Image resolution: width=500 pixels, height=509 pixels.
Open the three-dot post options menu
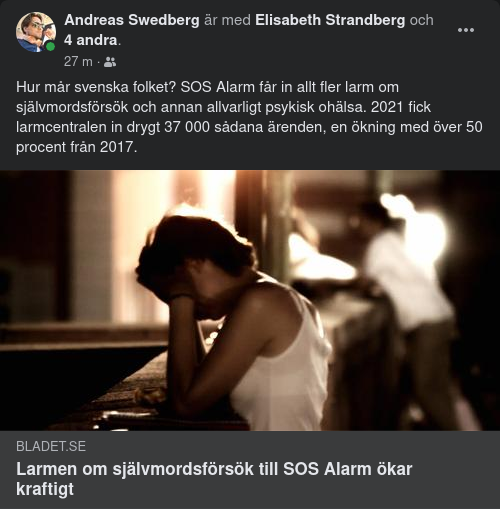(x=466, y=30)
